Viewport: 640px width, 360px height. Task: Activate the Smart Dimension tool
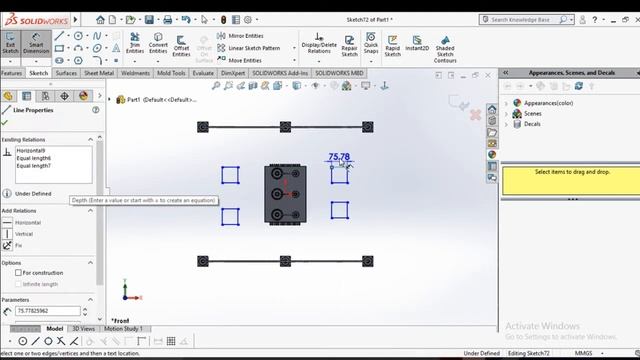click(36, 43)
